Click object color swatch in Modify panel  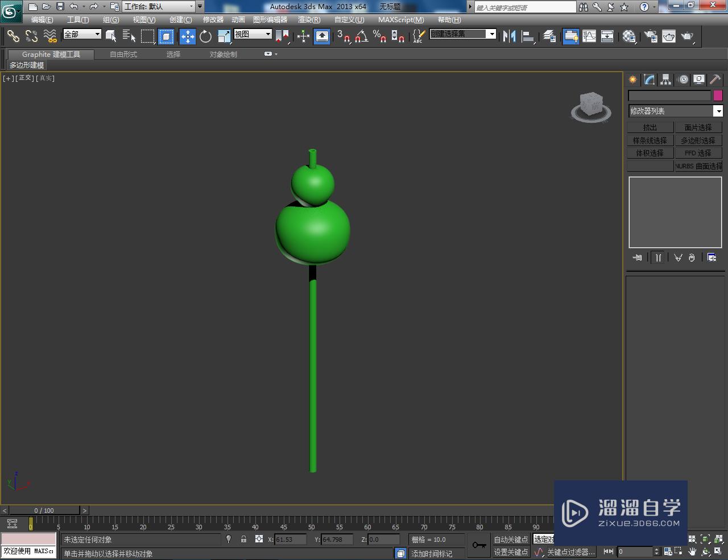point(718,96)
